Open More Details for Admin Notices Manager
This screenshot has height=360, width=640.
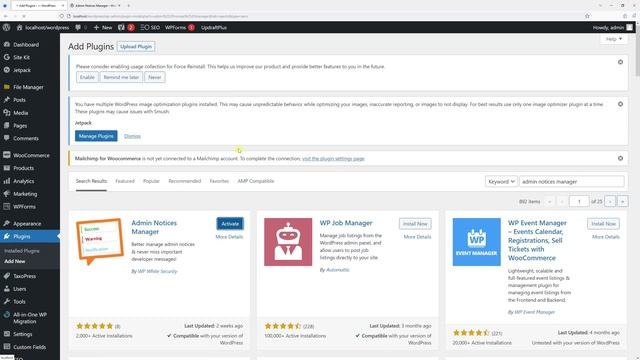tap(229, 237)
